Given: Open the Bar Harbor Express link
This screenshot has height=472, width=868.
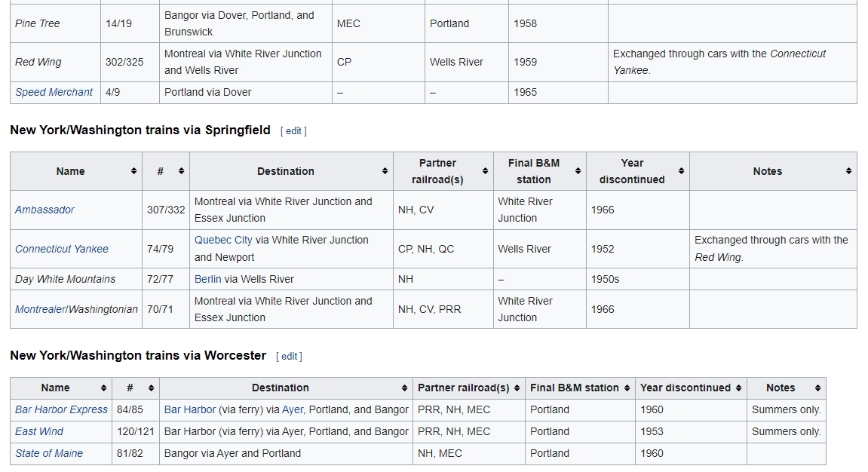Looking at the screenshot, I should click(61, 410).
